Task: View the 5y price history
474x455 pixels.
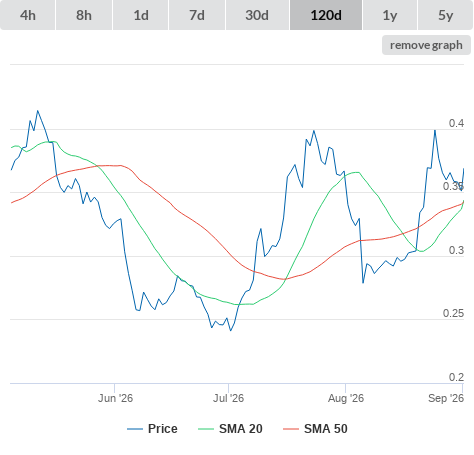Action: point(445,15)
